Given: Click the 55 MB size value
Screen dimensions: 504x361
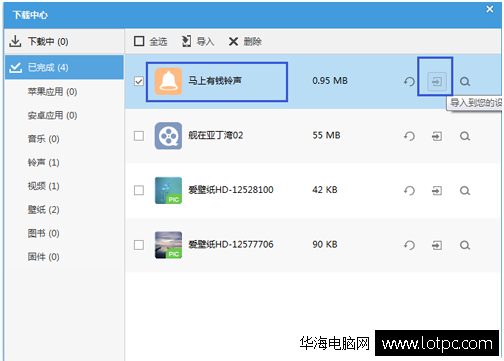Looking at the screenshot, I should [x=326, y=135].
